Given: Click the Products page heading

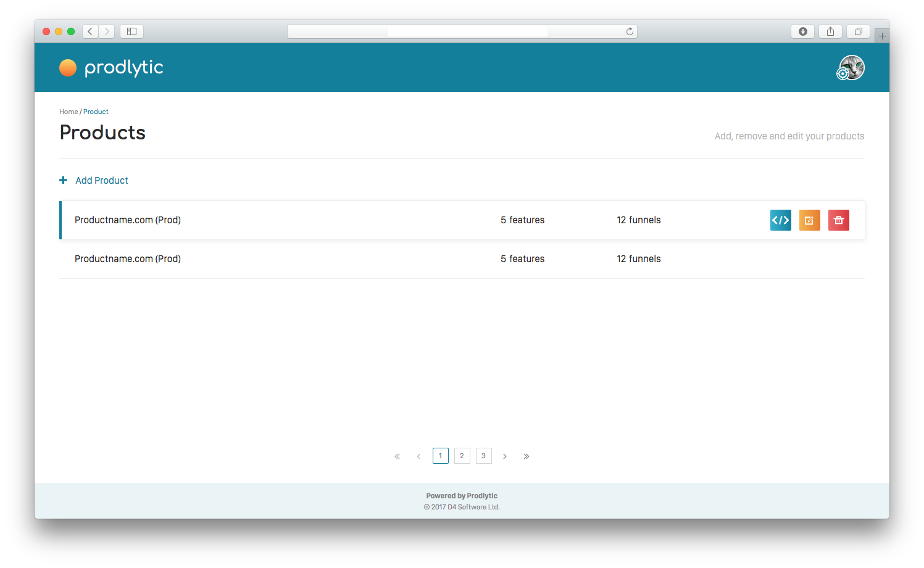Looking at the screenshot, I should (102, 133).
